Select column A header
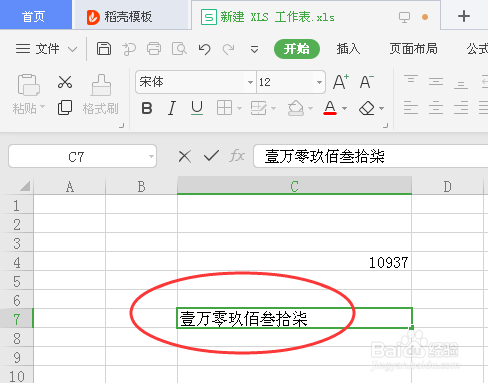The width and height of the screenshot is (488, 383). [70, 186]
